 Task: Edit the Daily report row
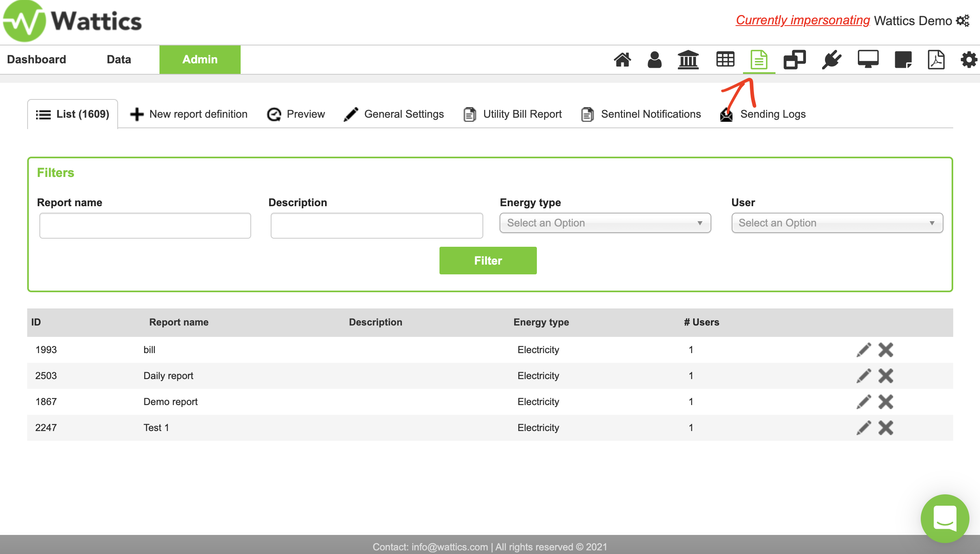click(864, 376)
